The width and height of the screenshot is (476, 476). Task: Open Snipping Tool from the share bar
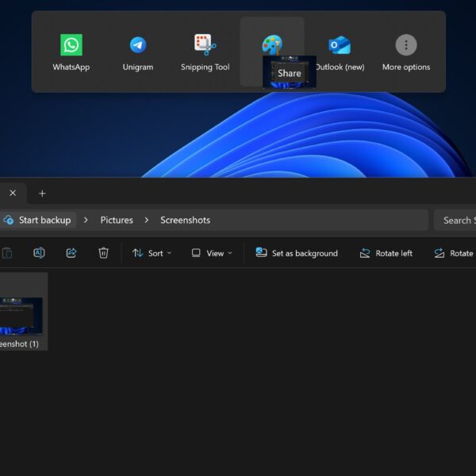pyautogui.click(x=205, y=52)
